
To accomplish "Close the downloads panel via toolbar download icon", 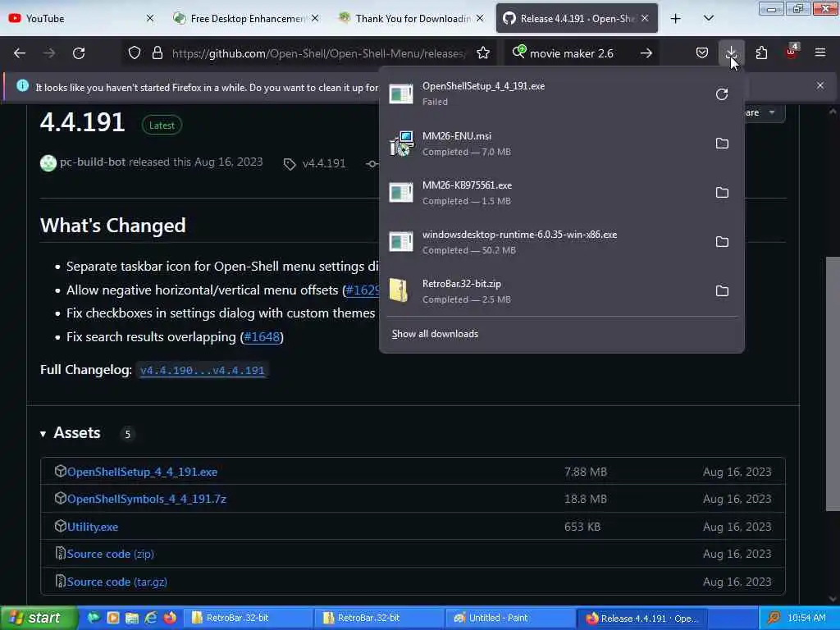I will point(731,53).
